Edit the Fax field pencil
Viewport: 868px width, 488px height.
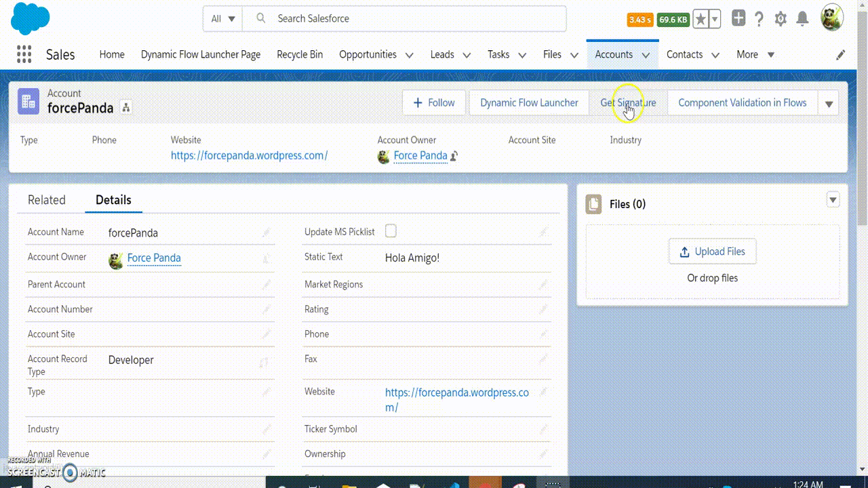point(543,359)
